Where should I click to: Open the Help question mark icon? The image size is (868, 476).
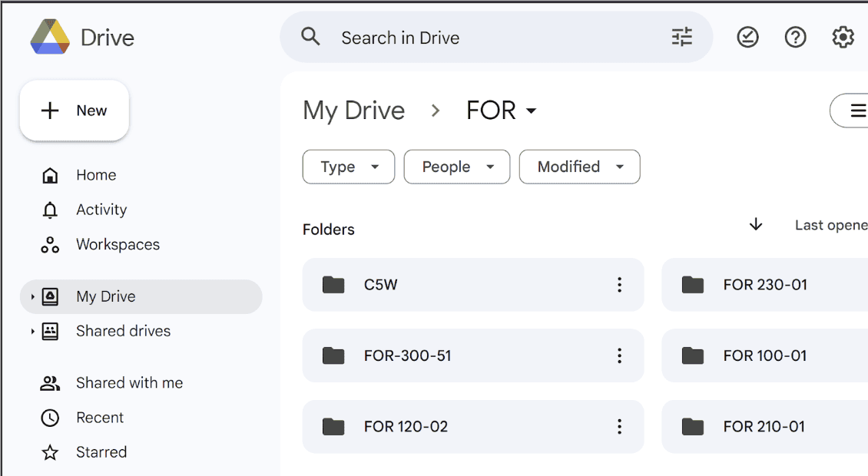click(x=795, y=37)
